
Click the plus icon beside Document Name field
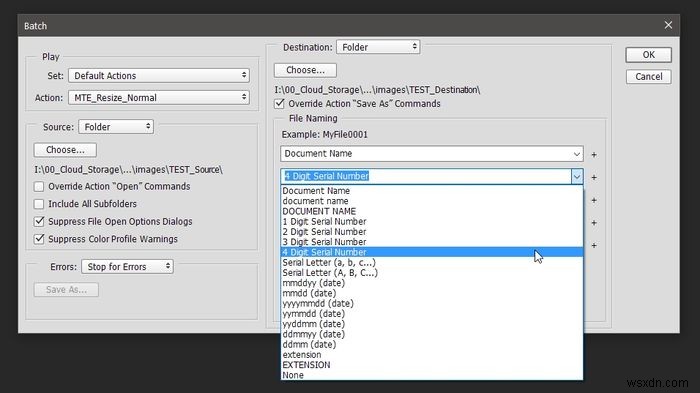(594, 155)
